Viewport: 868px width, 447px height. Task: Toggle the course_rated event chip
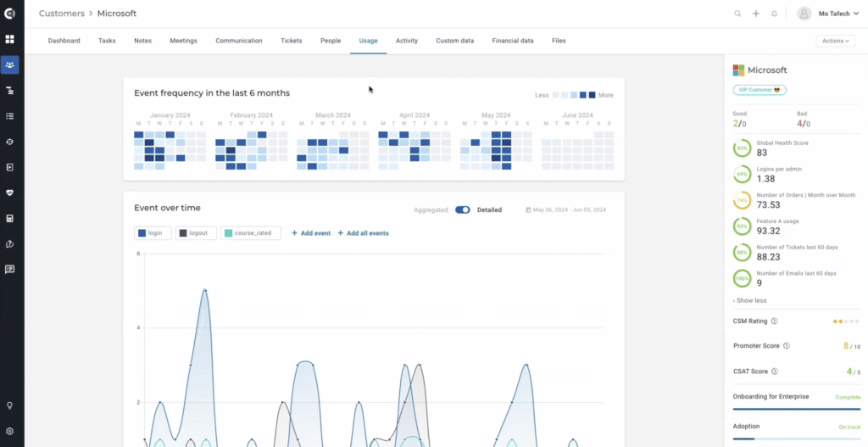[x=251, y=233]
